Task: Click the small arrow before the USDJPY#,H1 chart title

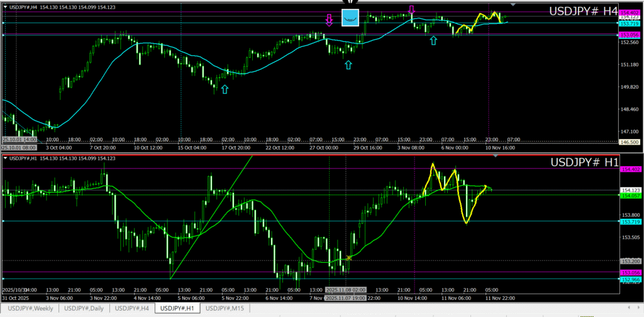Action: tap(6, 158)
